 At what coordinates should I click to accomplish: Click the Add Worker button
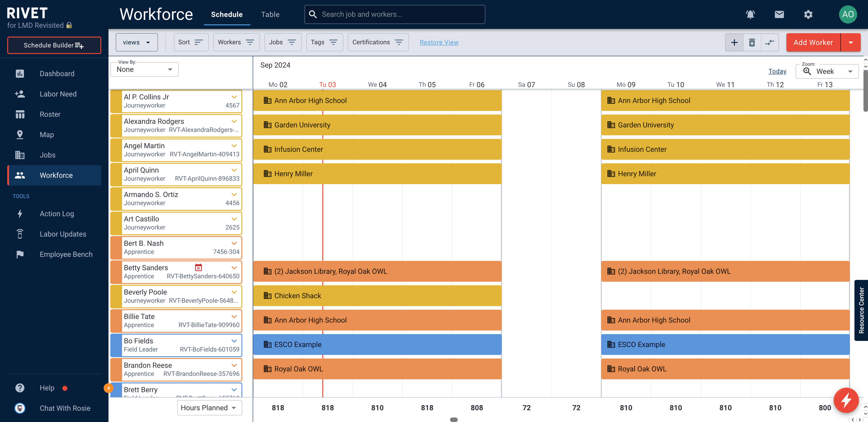coord(813,42)
